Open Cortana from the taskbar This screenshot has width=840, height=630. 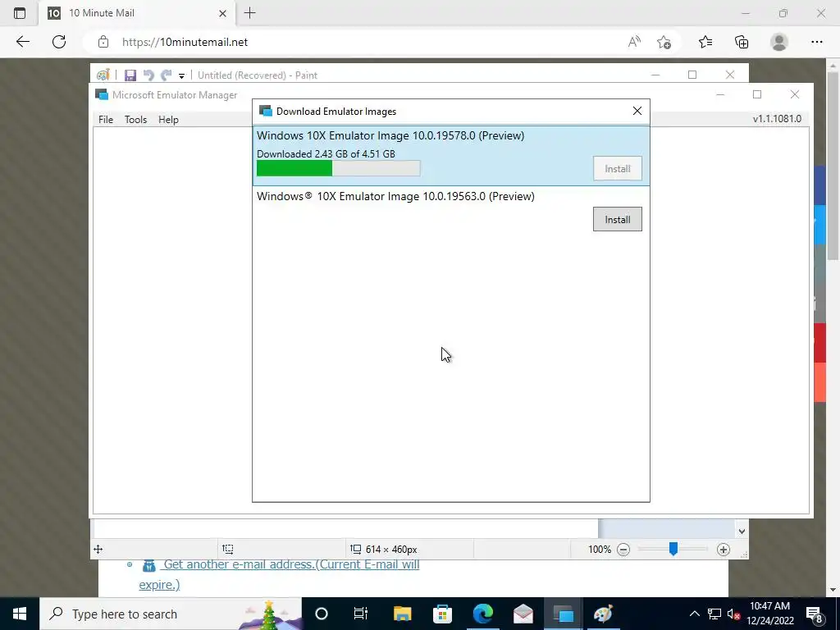(x=321, y=614)
